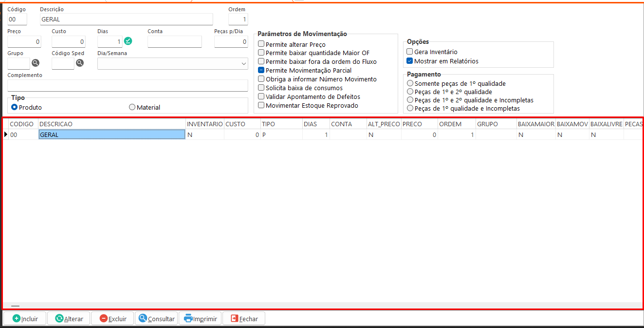Click the Incluir button
Viewport: 644px width, 328px height.
point(24,319)
